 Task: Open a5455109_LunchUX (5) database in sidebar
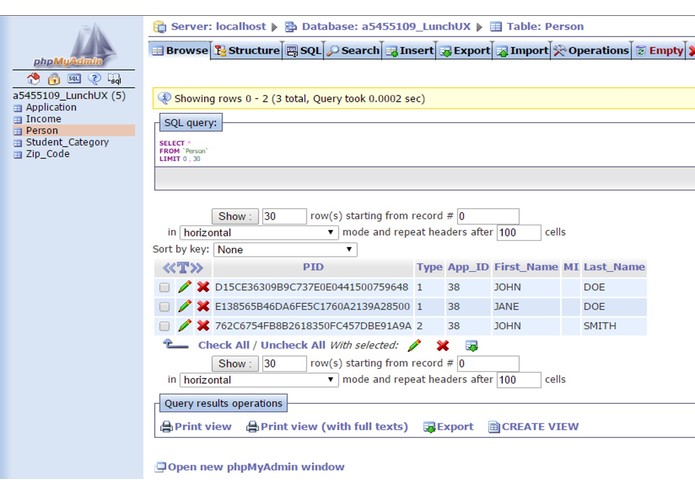[x=69, y=96]
